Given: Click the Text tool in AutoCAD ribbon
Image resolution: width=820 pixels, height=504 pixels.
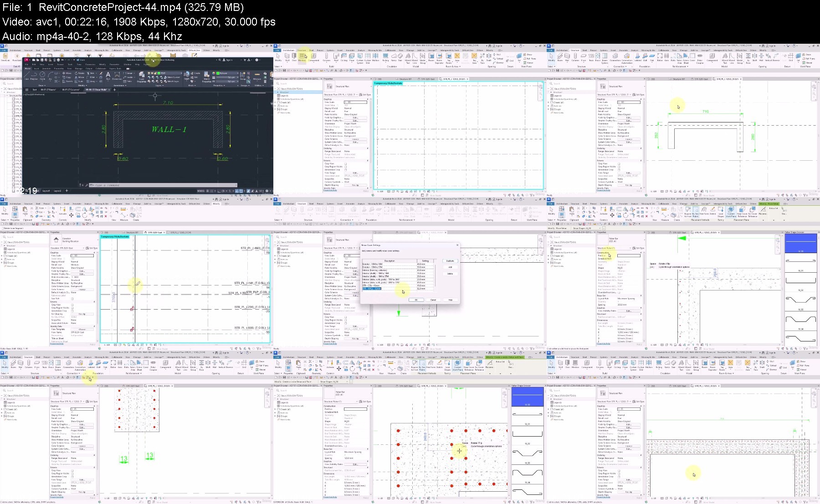Looking at the screenshot, I should [108, 76].
